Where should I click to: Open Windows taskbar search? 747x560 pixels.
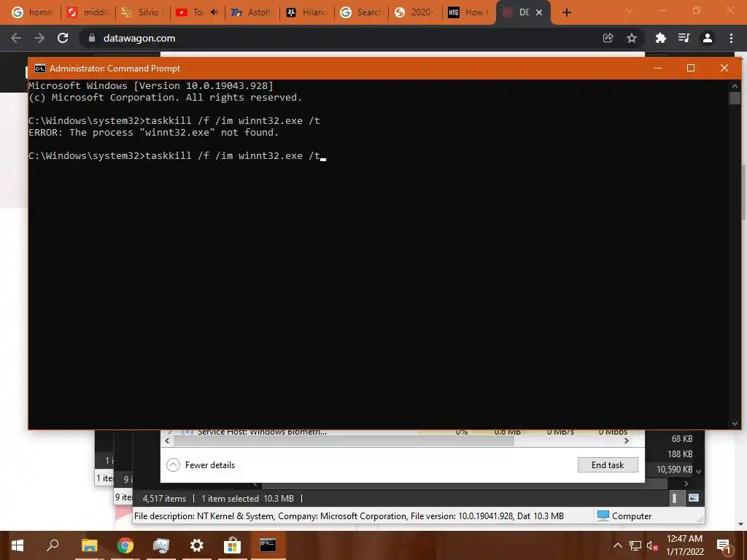(53, 545)
